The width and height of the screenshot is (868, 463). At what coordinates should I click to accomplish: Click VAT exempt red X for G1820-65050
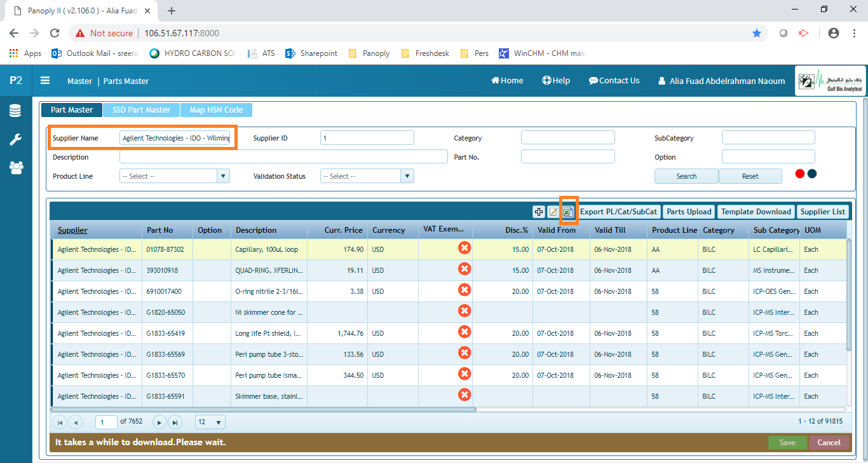[x=465, y=311]
